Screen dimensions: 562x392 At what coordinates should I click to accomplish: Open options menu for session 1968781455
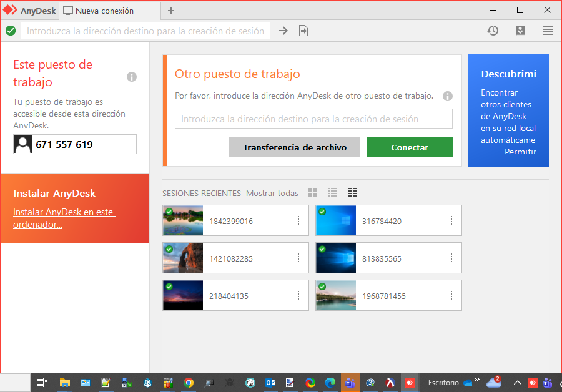451,295
